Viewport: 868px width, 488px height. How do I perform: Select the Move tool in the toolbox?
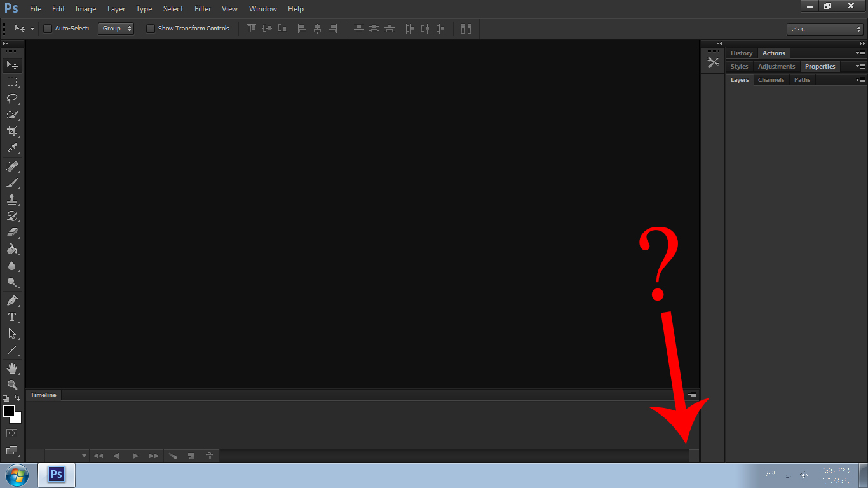(12, 65)
